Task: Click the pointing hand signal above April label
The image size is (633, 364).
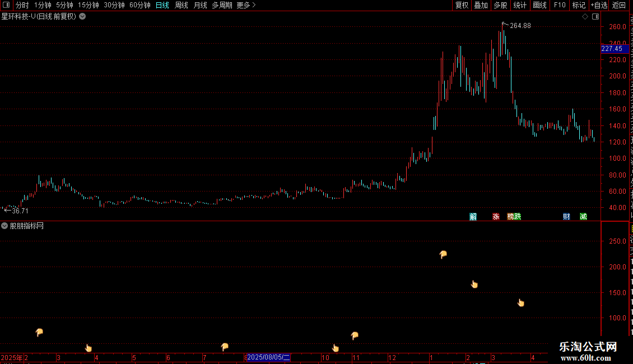Action: pyautogui.click(x=89, y=348)
